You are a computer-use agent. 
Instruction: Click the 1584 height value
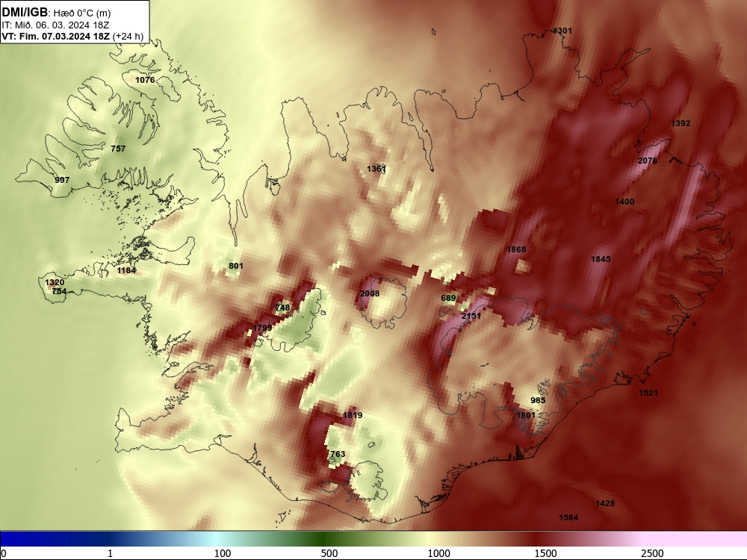pyautogui.click(x=568, y=517)
